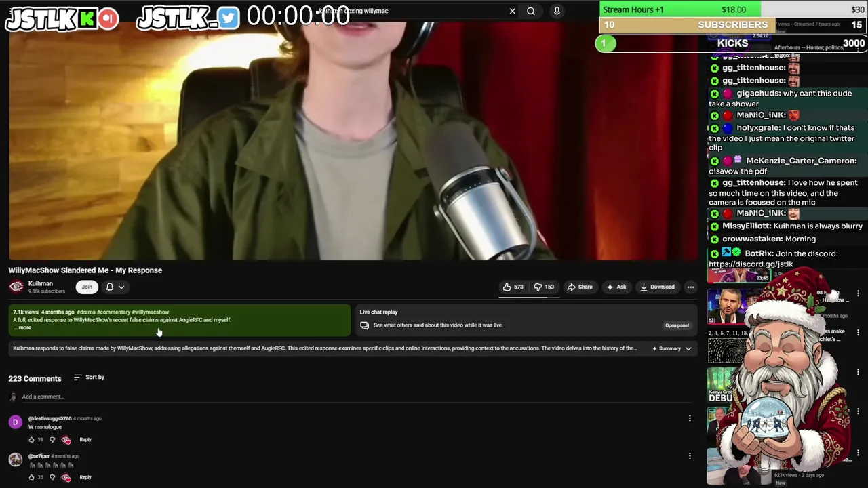Click creator heart on @se7iper comment
The image size is (868, 488).
tap(66, 477)
